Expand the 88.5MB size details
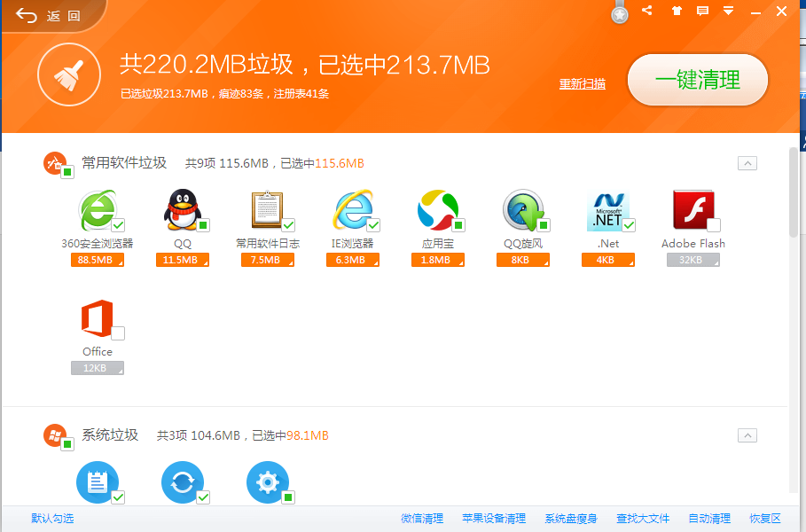This screenshot has width=806, height=532. click(98, 260)
